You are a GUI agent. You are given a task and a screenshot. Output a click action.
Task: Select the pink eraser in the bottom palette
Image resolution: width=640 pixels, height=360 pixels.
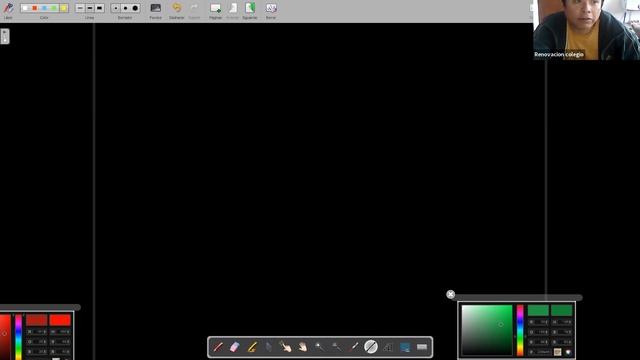tap(235, 347)
